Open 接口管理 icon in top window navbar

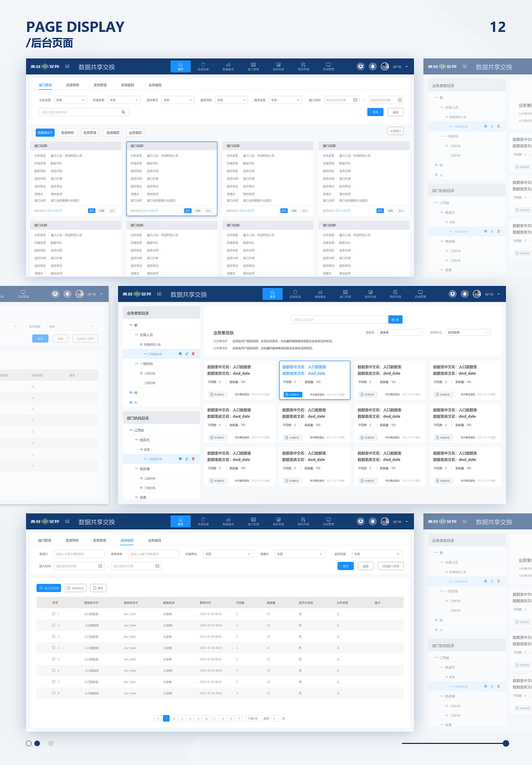[x=253, y=66]
